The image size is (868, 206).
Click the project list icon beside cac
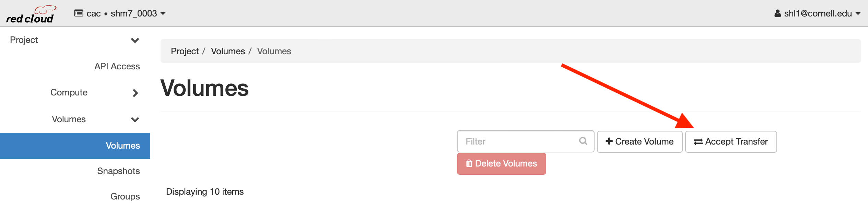(79, 13)
